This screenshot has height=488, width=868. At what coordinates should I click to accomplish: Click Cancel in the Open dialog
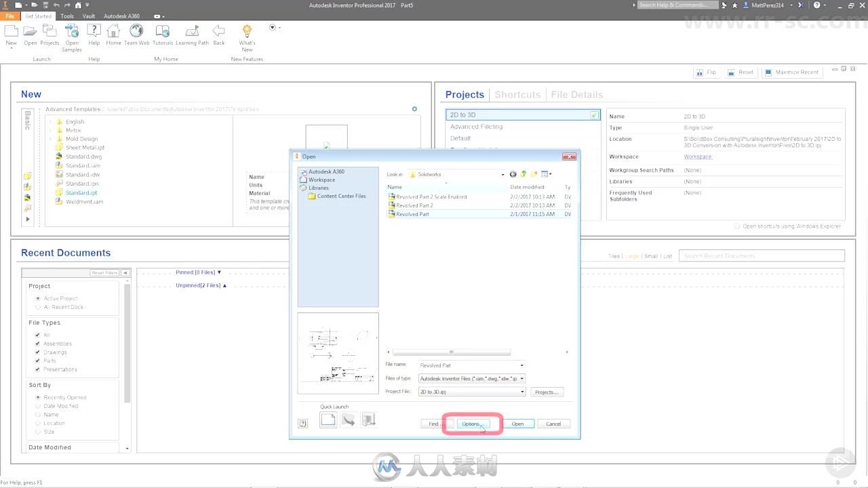[553, 424]
